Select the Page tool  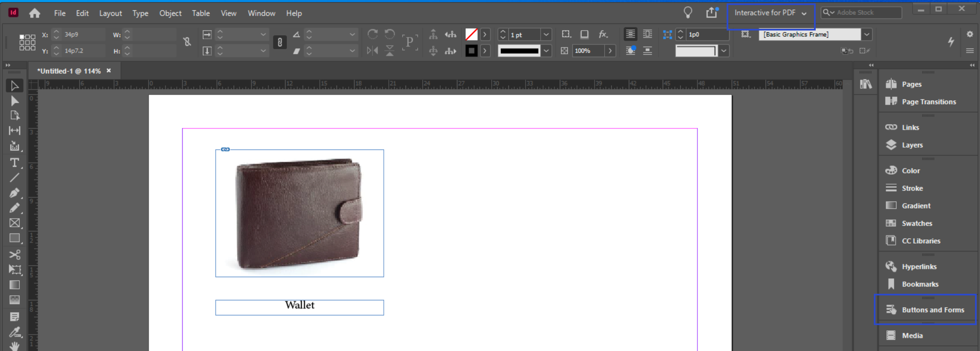14,116
